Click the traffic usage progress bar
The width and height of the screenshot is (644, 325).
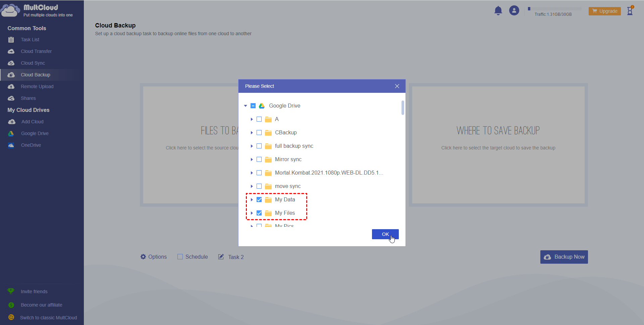coord(555,9)
